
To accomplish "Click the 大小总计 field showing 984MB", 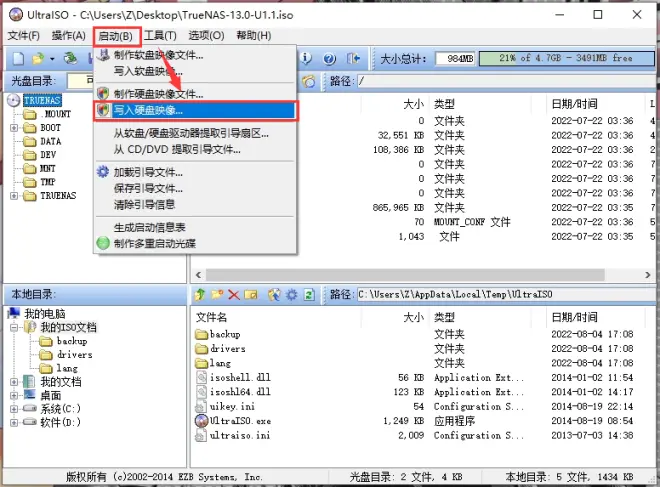I will coord(455,59).
